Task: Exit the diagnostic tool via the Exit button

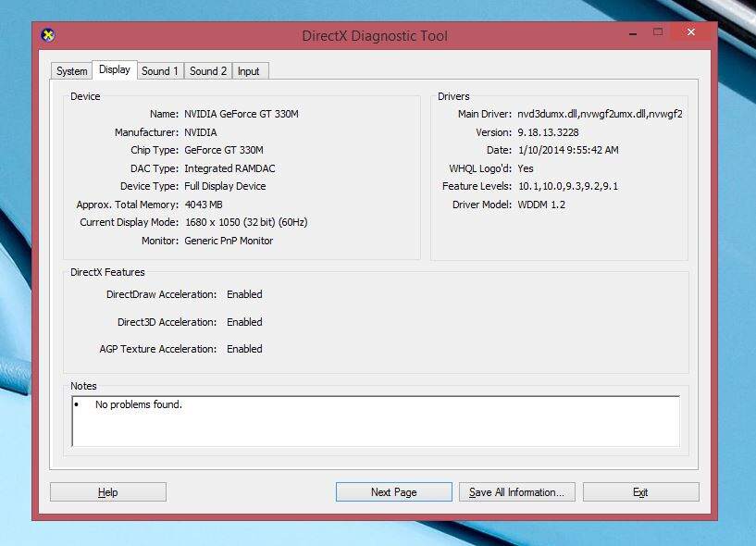Action: click(x=640, y=492)
